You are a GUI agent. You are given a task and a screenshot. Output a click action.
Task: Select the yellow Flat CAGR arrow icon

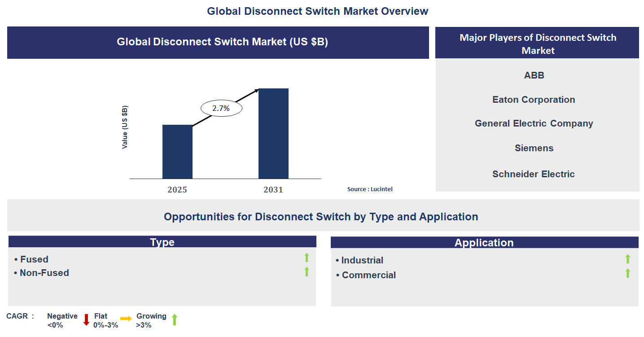coord(126,319)
